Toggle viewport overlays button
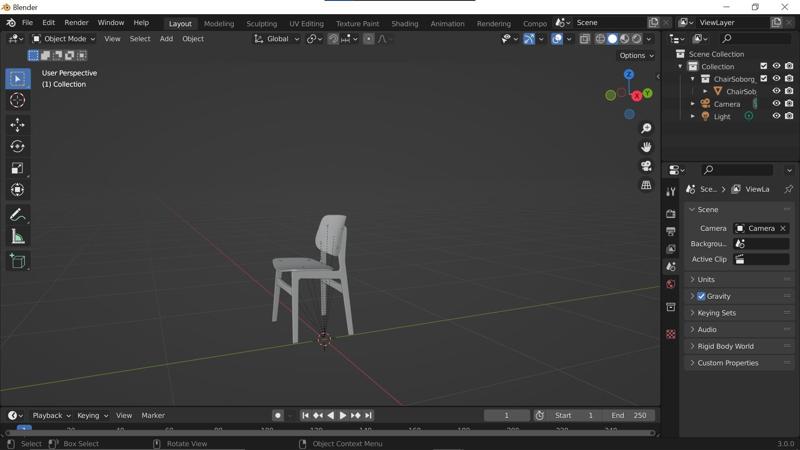Viewport: 800px width, 450px height. pos(557,39)
